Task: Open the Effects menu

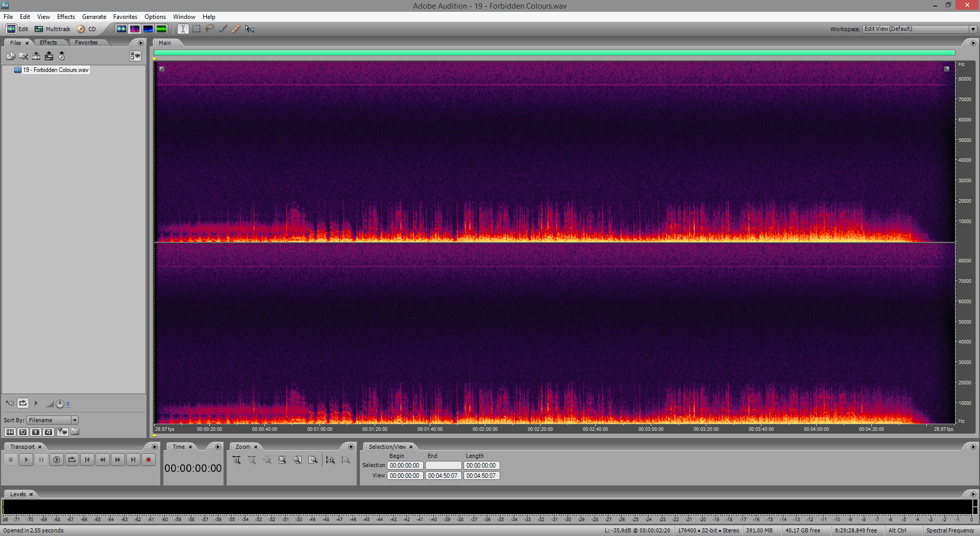Action: click(x=66, y=17)
